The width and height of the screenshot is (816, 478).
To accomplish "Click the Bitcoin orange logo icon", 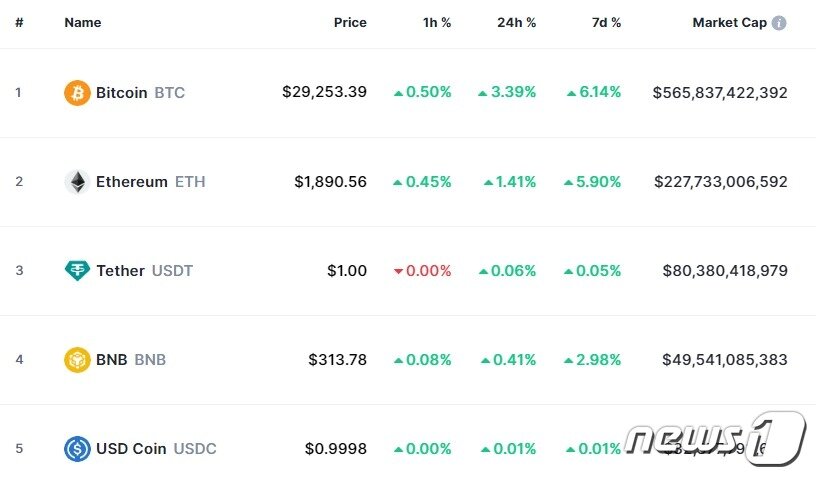I will [x=77, y=93].
